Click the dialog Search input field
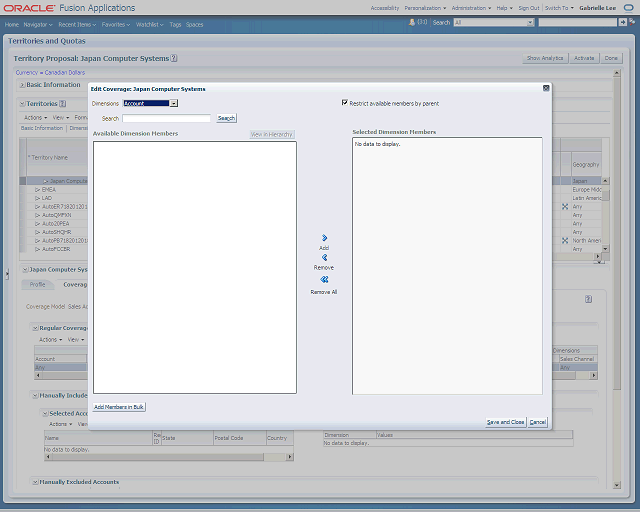Screen dimensions: 640x512 [166, 118]
